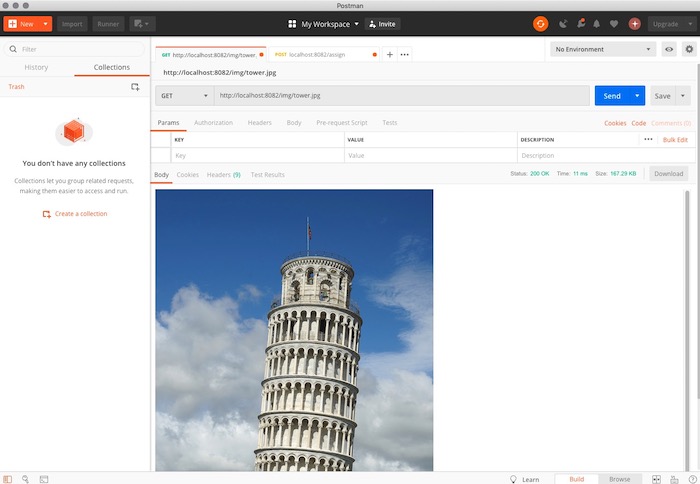Toggle the sidebar icon in status bar

point(8,479)
